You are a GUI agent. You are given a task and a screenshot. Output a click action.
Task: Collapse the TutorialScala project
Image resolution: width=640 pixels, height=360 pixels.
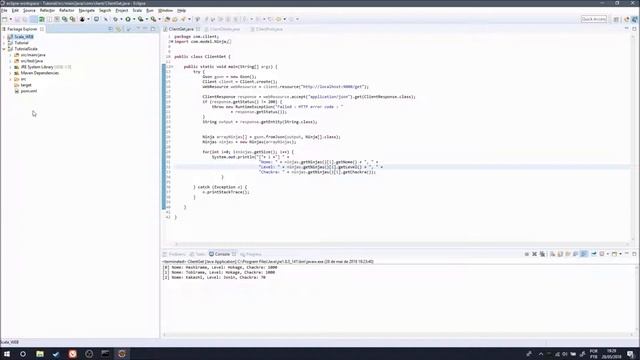4,49
